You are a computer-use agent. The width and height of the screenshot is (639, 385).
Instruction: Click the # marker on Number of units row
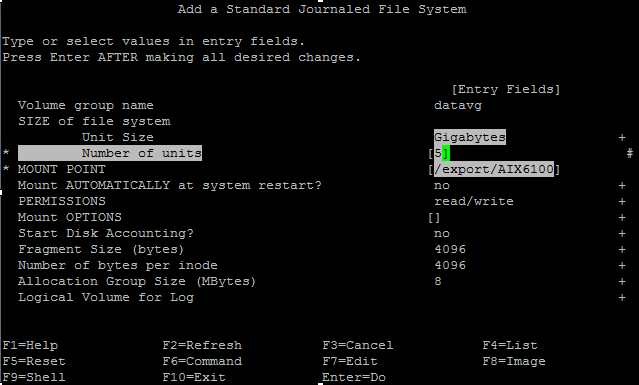pos(630,153)
